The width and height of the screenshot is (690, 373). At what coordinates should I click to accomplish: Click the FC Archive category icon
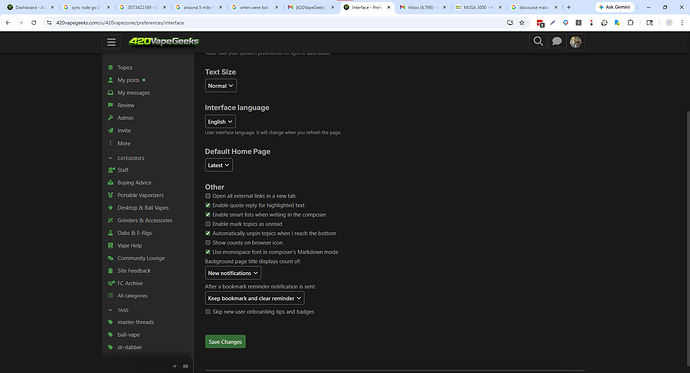coord(111,283)
